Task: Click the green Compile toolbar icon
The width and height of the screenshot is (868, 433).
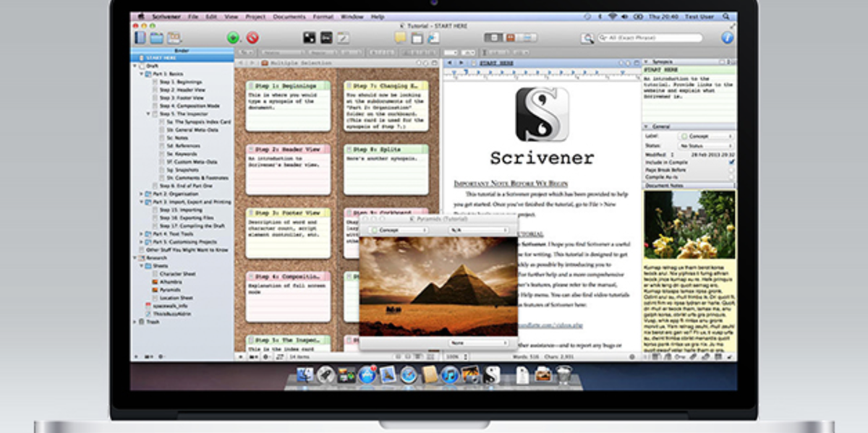Action: pos(231,38)
